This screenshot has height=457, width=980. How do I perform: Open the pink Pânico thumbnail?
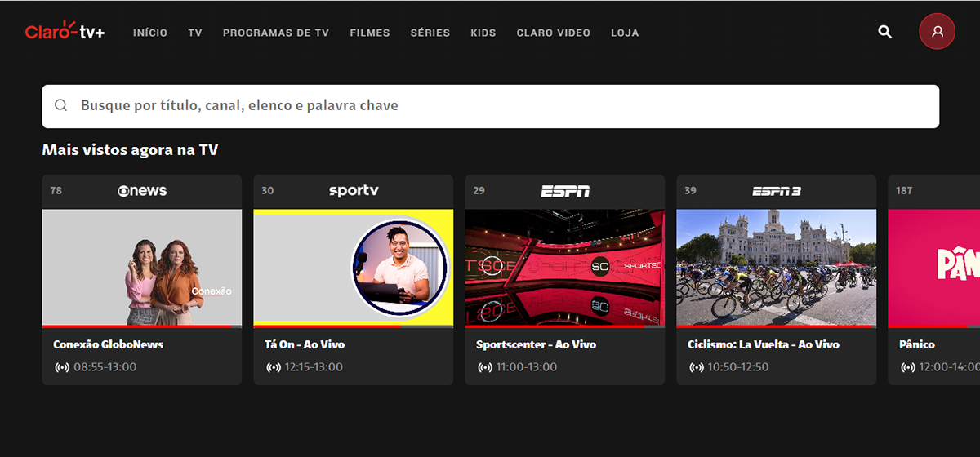click(x=934, y=268)
